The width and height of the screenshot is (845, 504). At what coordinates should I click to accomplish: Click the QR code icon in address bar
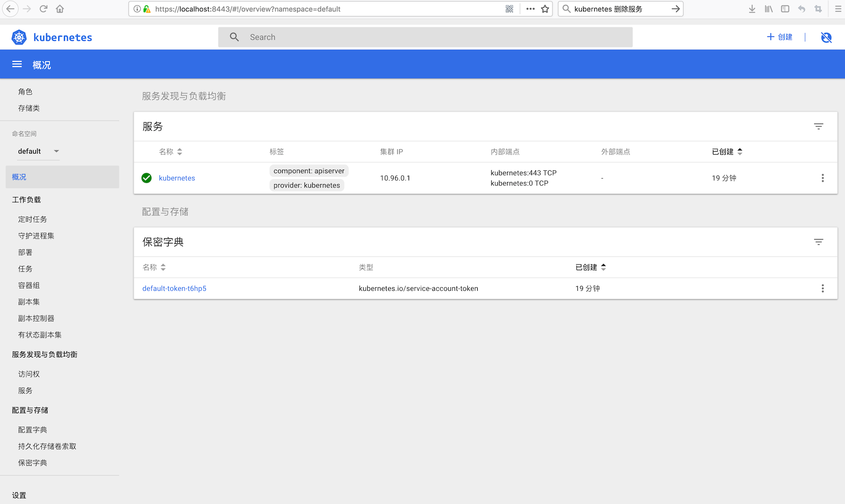click(x=509, y=9)
